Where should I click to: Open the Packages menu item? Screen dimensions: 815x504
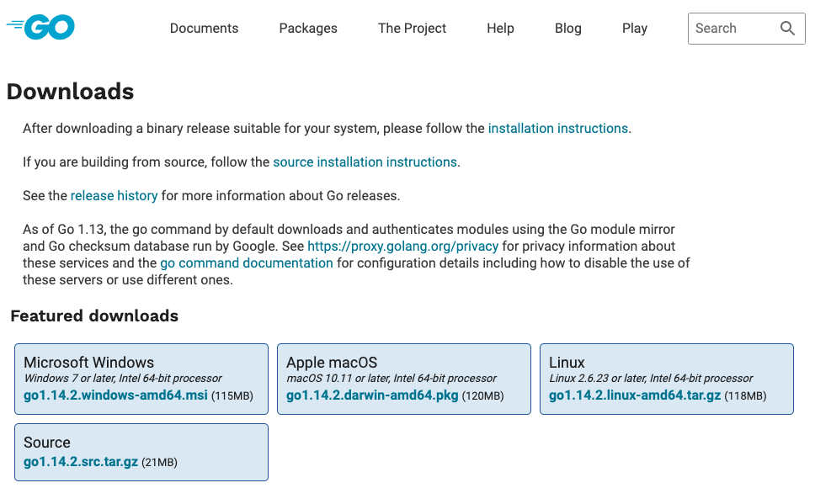tap(307, 28)
